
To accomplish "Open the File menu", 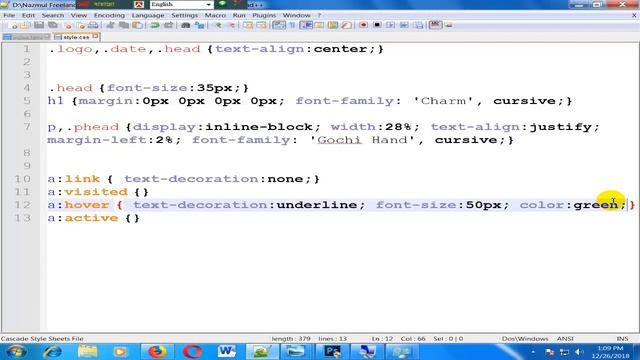I will (9, 15).
